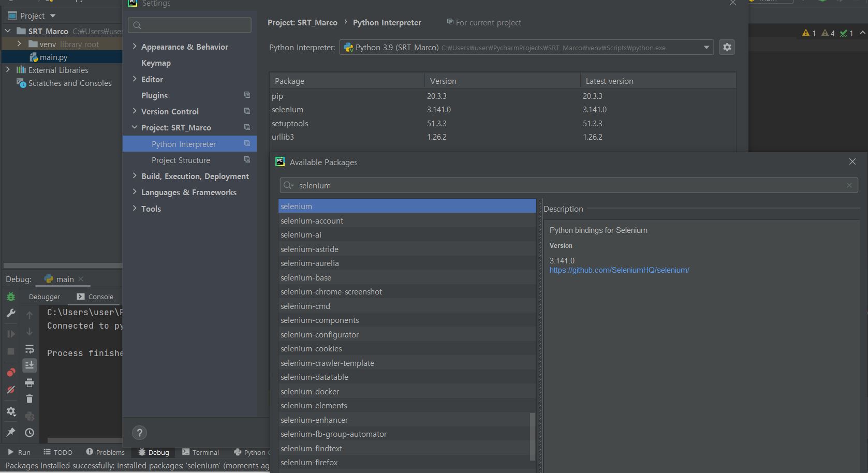Click the up arrow in console toolbar
The height and width of the screenshot is (473, 868).
pos(30,315)
